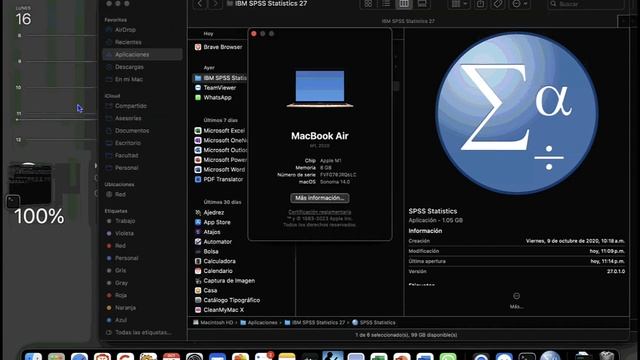Switch Finder to column view
Image resolution: width=640 pixels, height=360 pixels.
click(404, 4)
